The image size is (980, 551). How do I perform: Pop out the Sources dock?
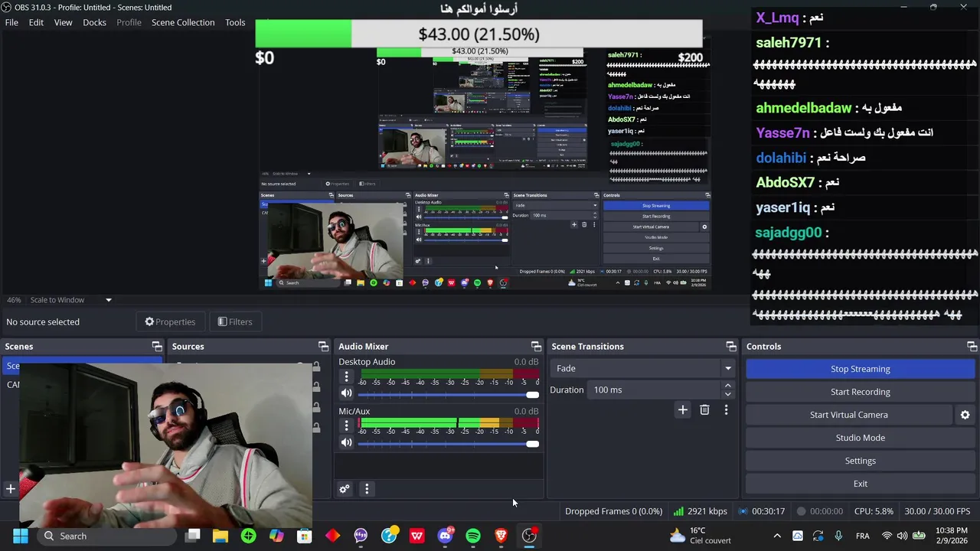coord(323,347)
